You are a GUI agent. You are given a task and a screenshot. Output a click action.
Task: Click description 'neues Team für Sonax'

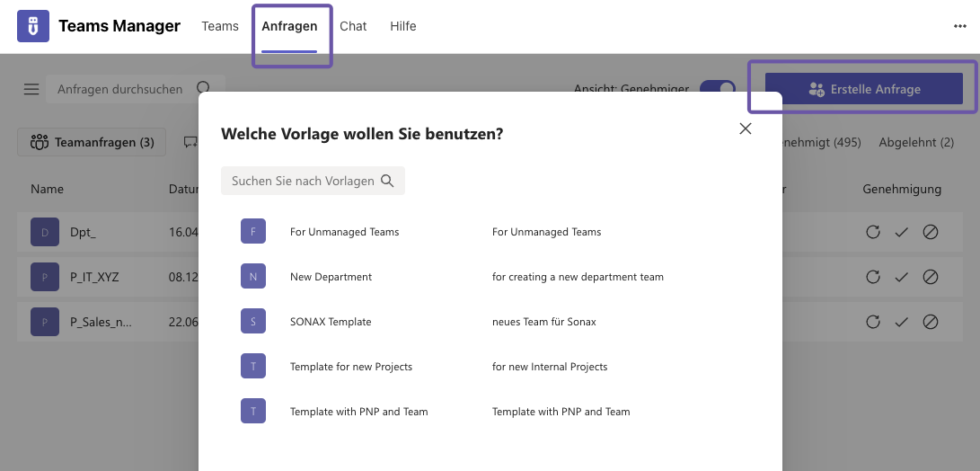(x=543, y=322)
